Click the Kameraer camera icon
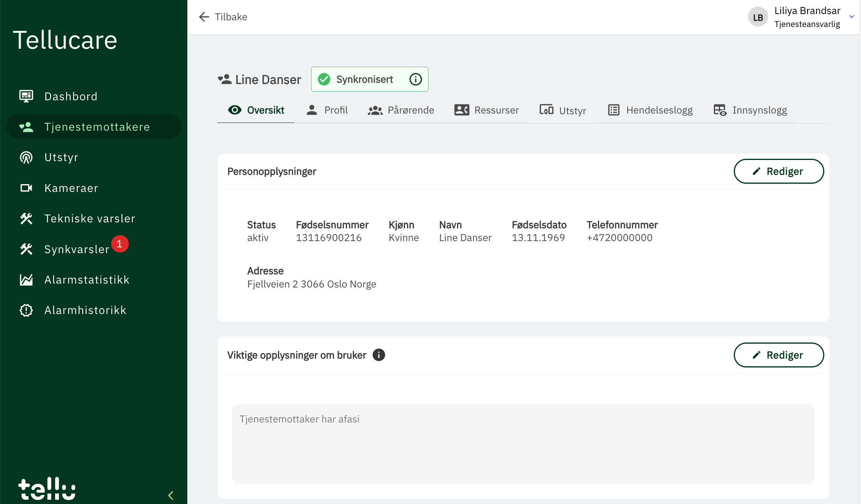Screen dimensions: 861x504 click(26, 188)
